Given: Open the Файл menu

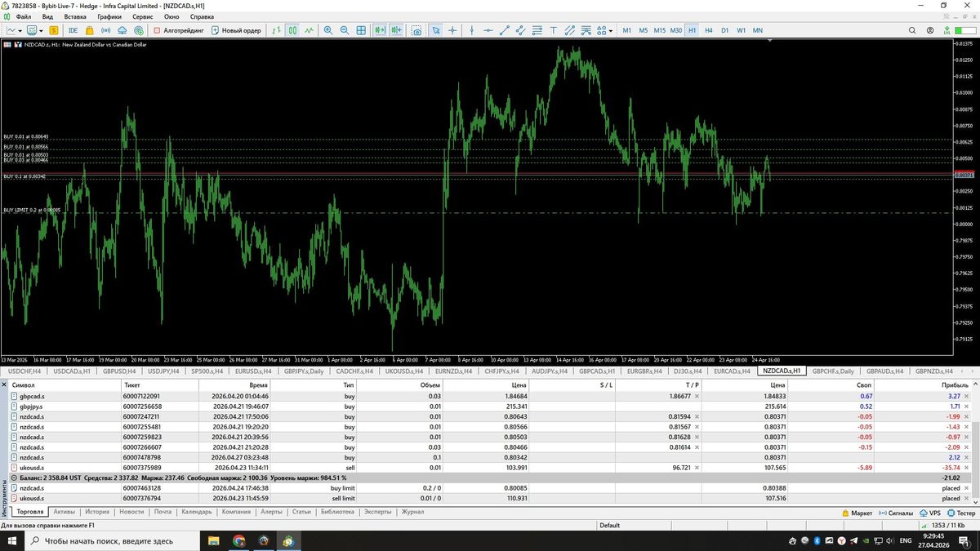Looking at the screenshot, I should 24,16.
